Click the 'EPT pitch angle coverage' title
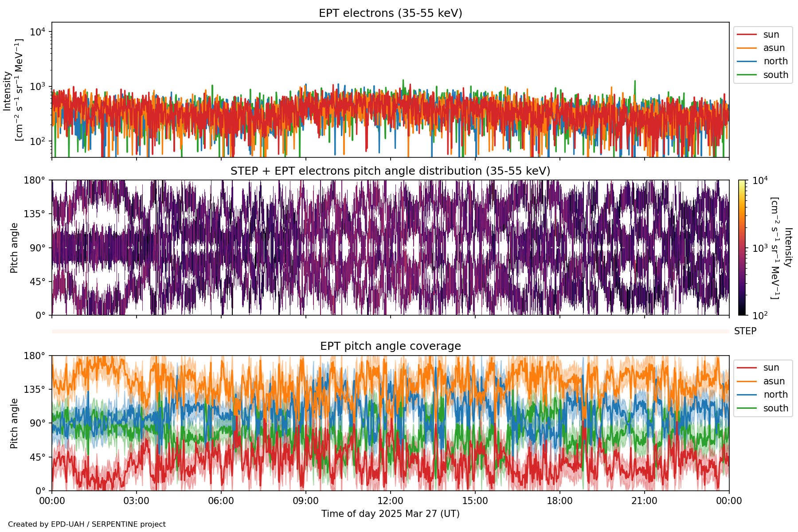Viewport: 798px width, 532px height. 390,346
